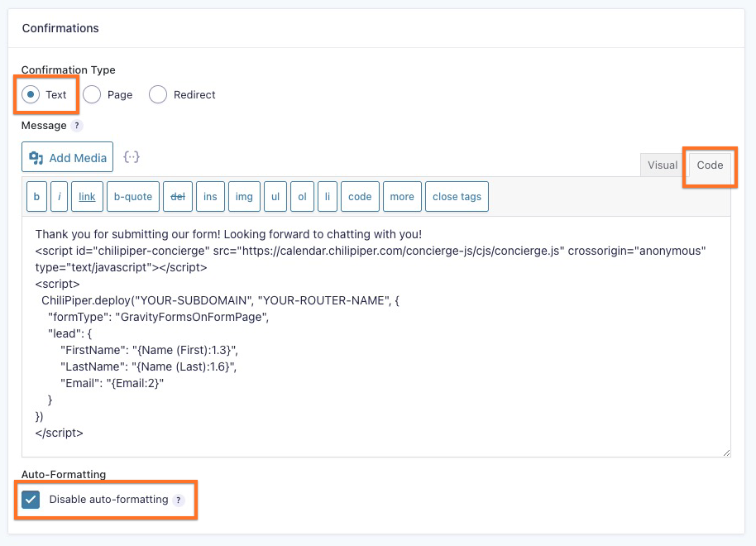This screenshot has height=546, width=756.
Task: Click the Disable auto-formatting help icon
Action: tap(178, 500)
